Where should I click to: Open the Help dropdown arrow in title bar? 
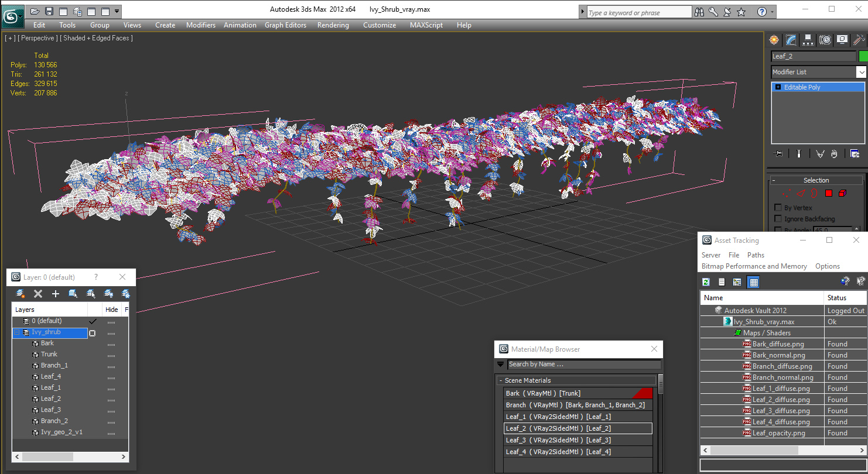point(773,12)
